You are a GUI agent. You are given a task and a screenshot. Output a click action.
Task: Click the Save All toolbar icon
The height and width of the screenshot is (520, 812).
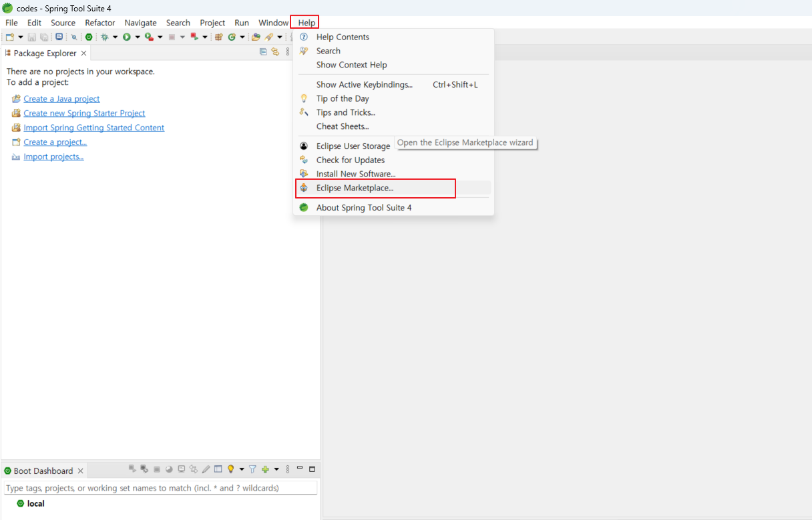(44, 37)
